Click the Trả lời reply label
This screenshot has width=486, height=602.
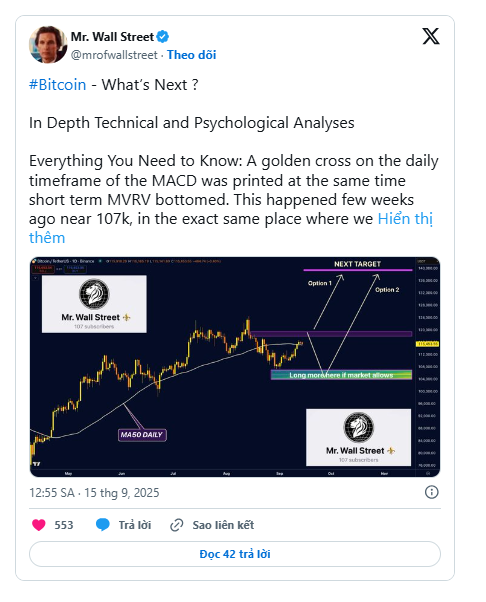pyautogui.click(x=135, y=525)
